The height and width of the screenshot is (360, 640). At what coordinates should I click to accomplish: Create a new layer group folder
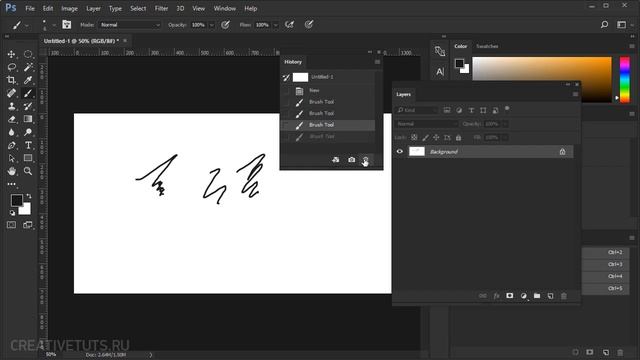(x=537, y=296)
